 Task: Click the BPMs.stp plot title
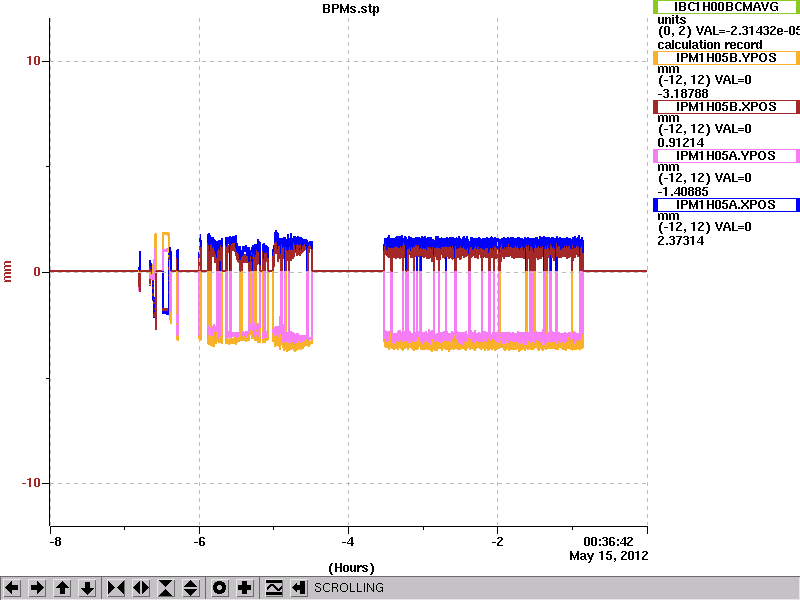tap(351, 9)
